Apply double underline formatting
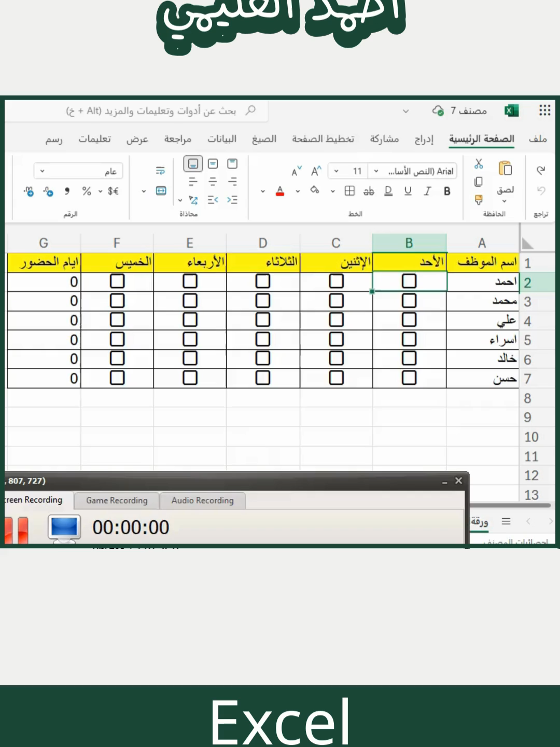Screen dimensions: 560x747 coord(388,191)
